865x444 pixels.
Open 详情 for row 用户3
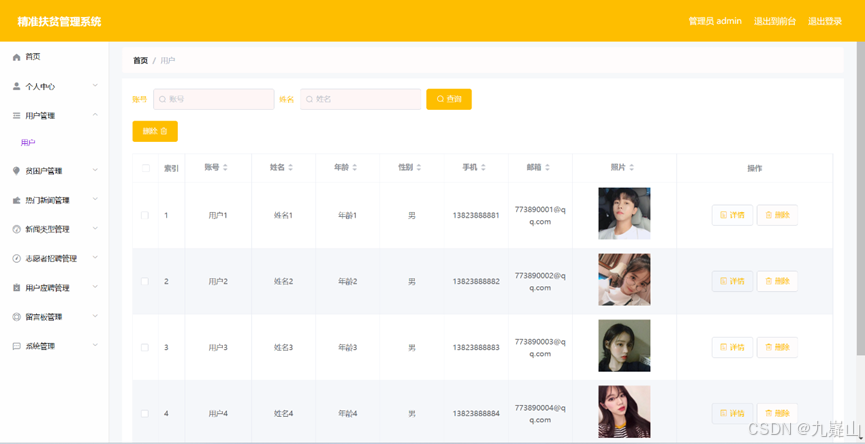tap(732, 347)
